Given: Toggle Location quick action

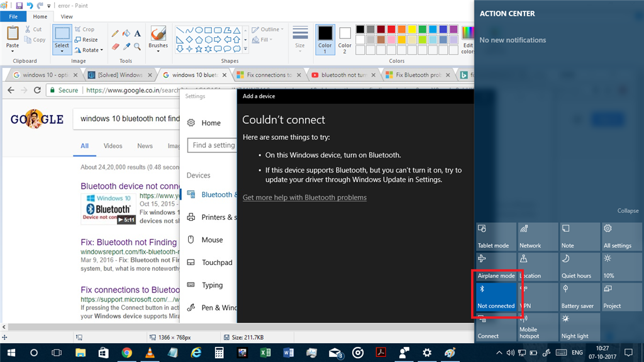Looking at the screenshot, I should (x=538, y=266).
